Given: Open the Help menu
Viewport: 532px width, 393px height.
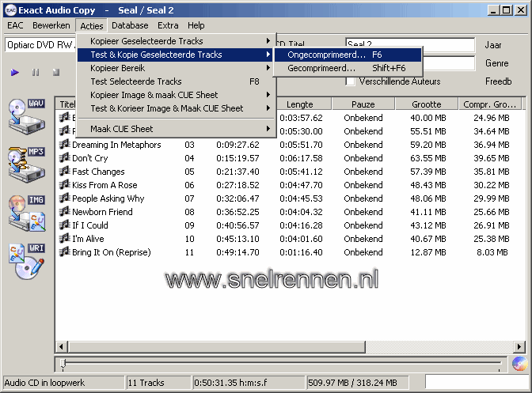Looking at the screenshot, I should pyautogui.click(x=196, y=25).
